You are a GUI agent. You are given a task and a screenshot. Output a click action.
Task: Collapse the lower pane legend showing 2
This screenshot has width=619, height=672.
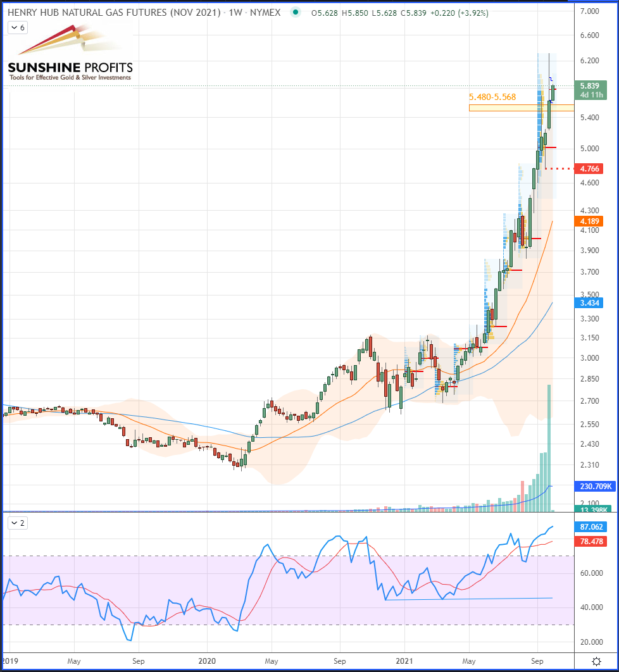coord(18,523)
